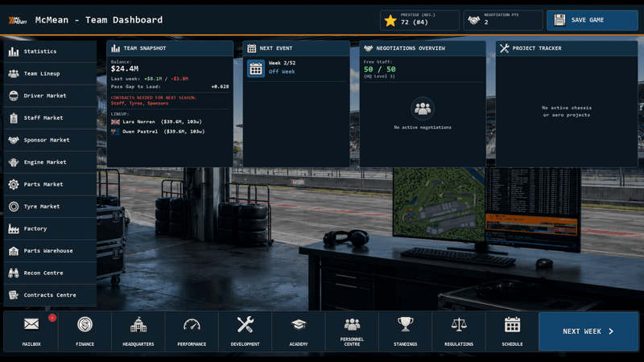Click the Sponsor Market handshake icon
644x362 pixels.
14,140
